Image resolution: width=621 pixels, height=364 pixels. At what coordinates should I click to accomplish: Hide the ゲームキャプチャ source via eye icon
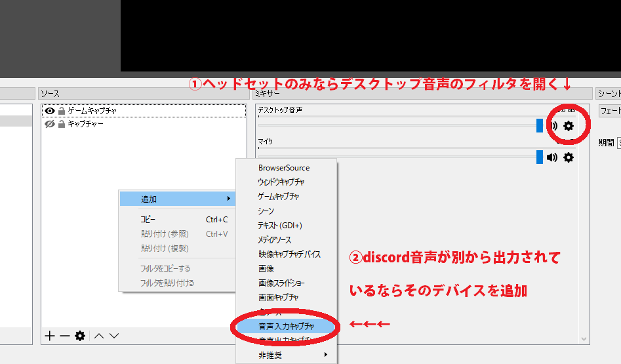(x=49, y=111)
